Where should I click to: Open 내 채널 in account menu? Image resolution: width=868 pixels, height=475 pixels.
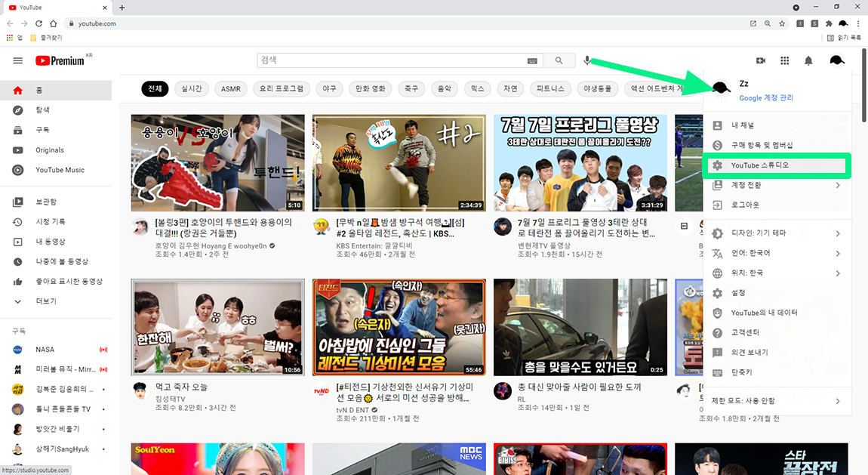(777, 125)
